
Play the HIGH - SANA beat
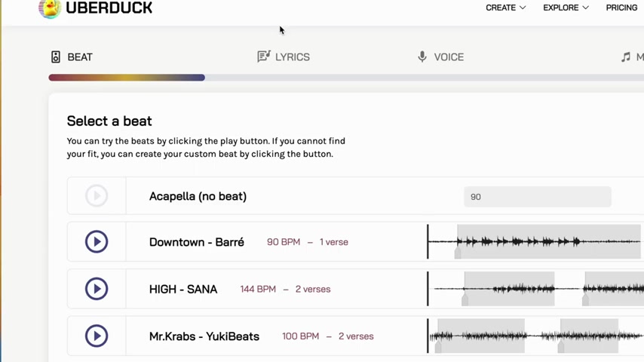point(97,288)
